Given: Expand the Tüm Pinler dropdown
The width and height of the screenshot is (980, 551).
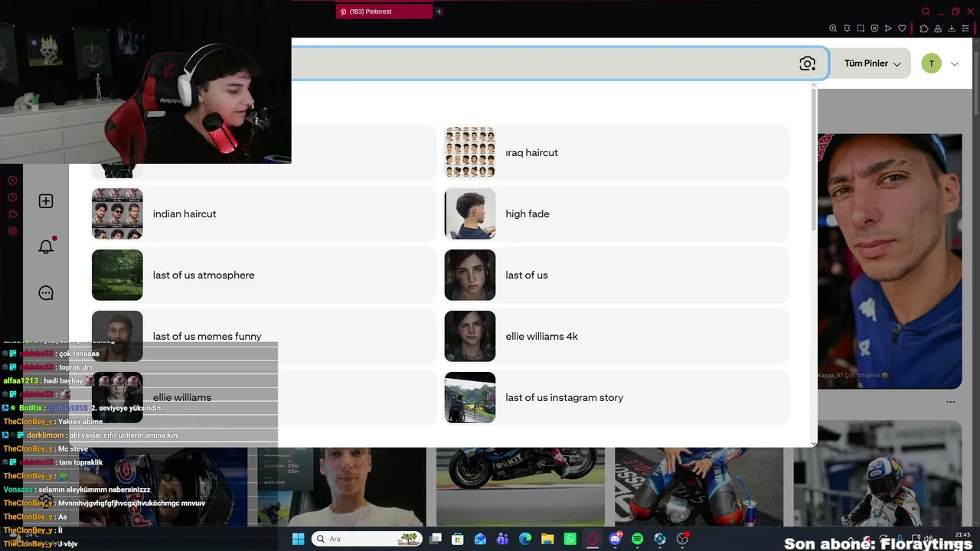Looking at the screenshot, I should tap(872, 64).
